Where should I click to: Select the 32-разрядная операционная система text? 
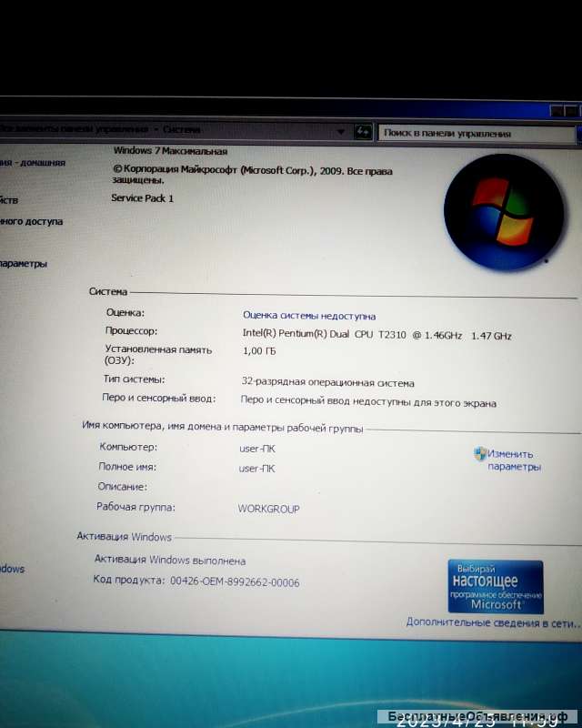click(327, 382)
